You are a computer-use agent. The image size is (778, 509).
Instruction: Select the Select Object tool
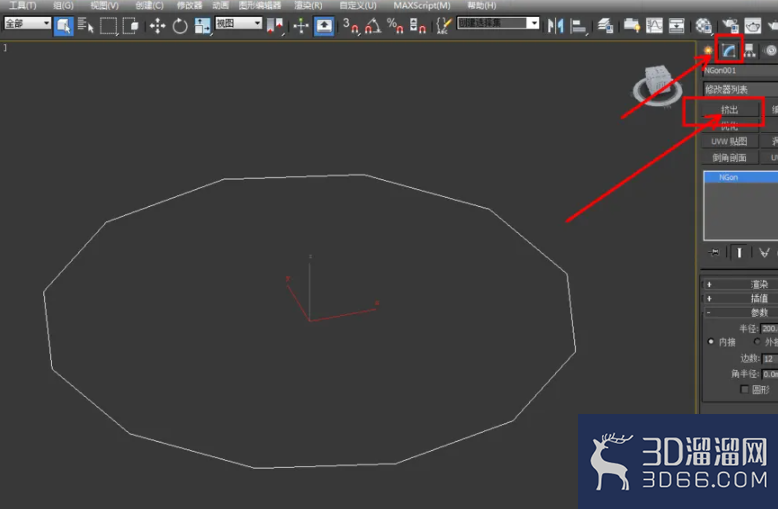(64, 25)
